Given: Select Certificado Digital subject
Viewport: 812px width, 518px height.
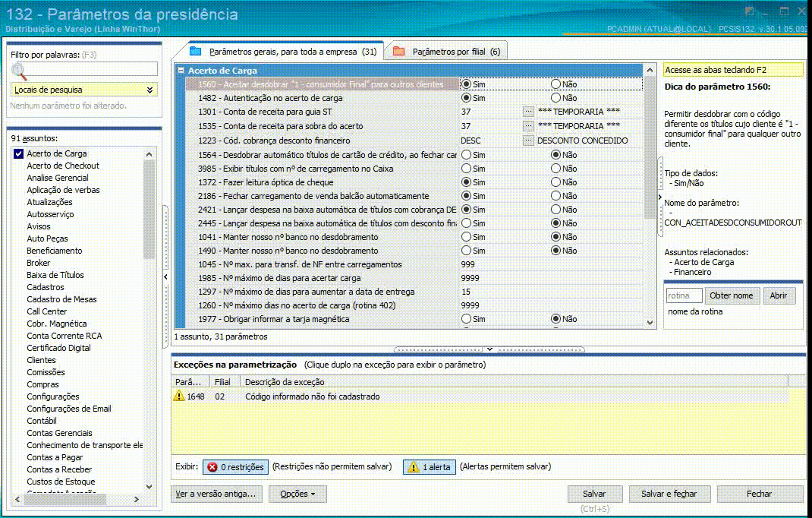Looking at the screenshot, I should tap(59, 348).
